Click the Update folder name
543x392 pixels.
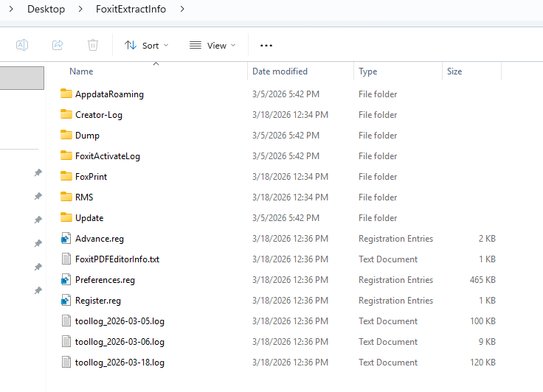[x=89, y=218]
